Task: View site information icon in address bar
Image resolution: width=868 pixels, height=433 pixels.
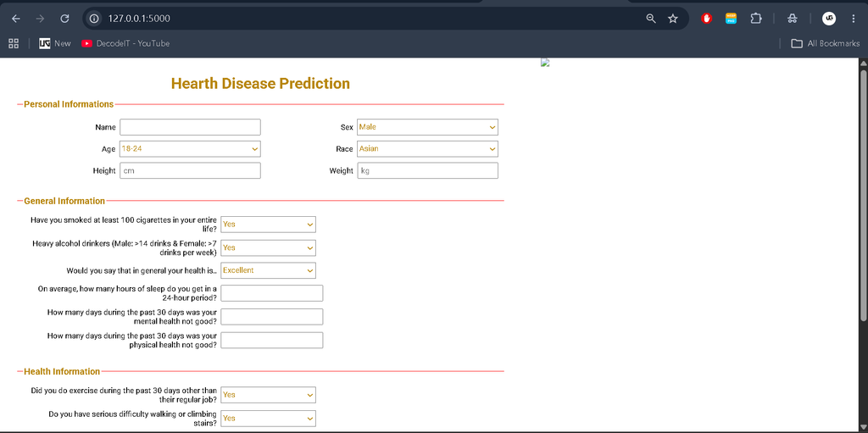Action: point(95,19)
